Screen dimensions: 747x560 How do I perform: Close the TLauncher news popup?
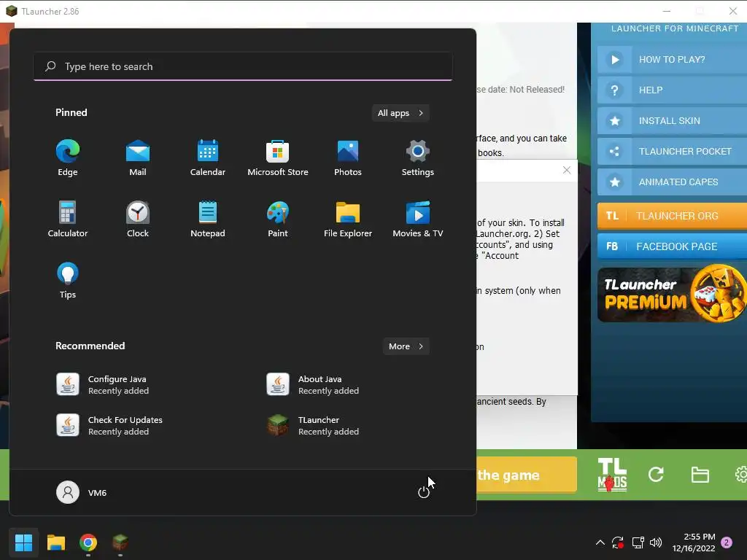[566, 170]
